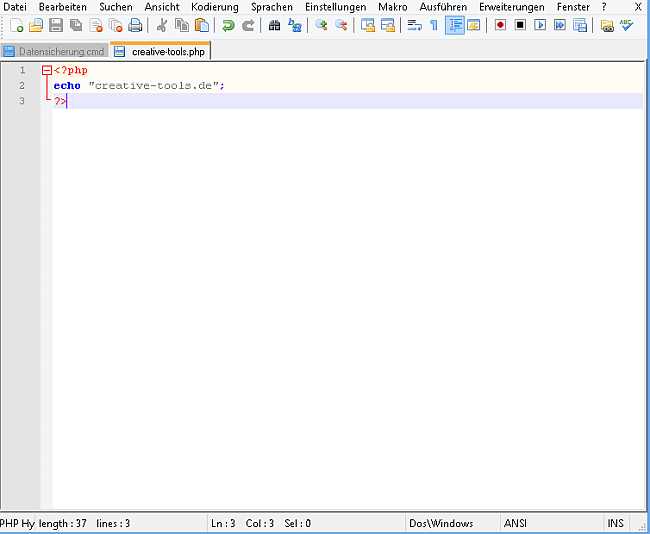Save the current file with the floppy icon

point(56,25)
